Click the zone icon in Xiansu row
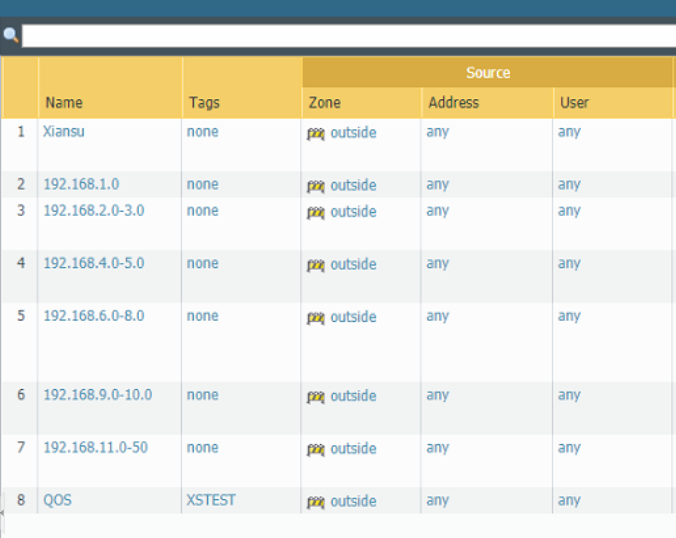676x538 pixels. 316,133
